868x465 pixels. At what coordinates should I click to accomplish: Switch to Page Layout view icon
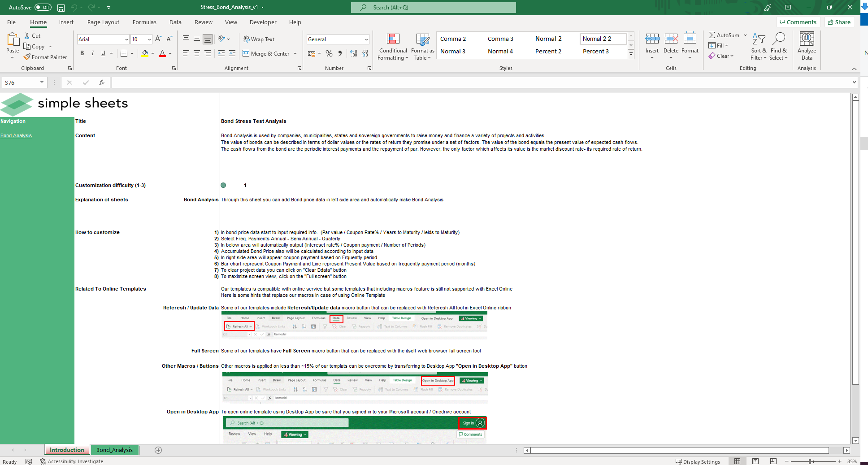tap(755, 461)
